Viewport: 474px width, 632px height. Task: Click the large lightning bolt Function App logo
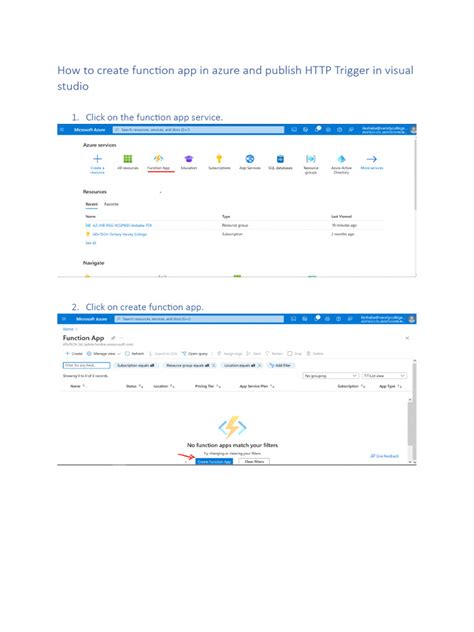(232, 427)
